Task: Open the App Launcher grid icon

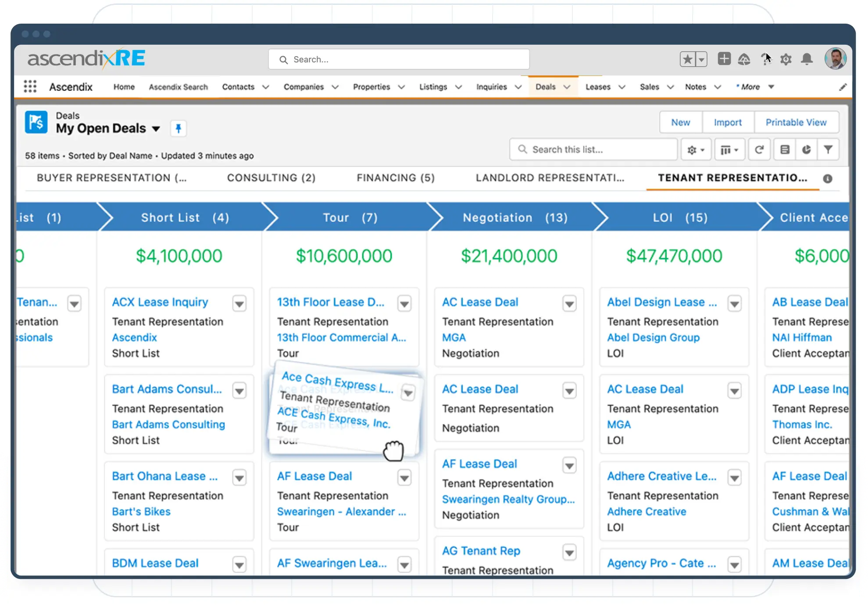Action: (30, 86)
